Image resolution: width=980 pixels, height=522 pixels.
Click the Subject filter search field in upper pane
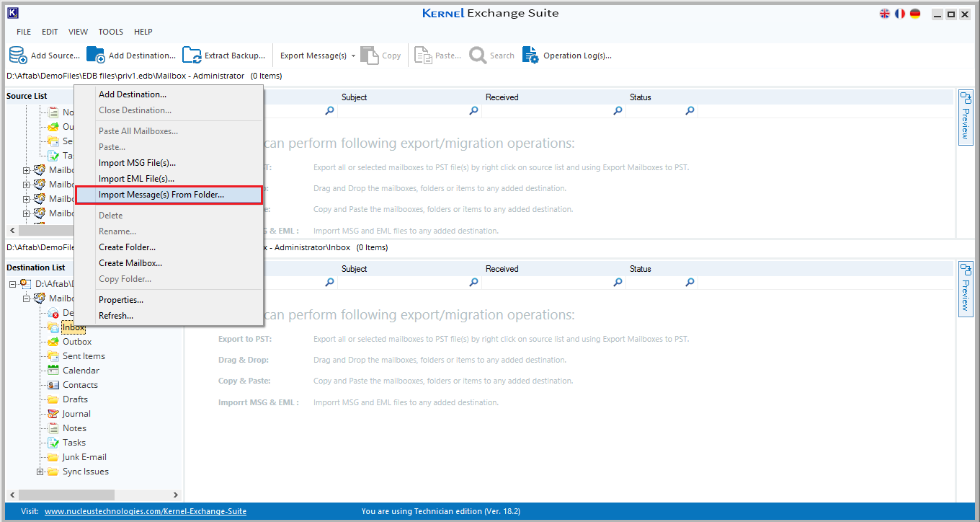pos(404,111)
